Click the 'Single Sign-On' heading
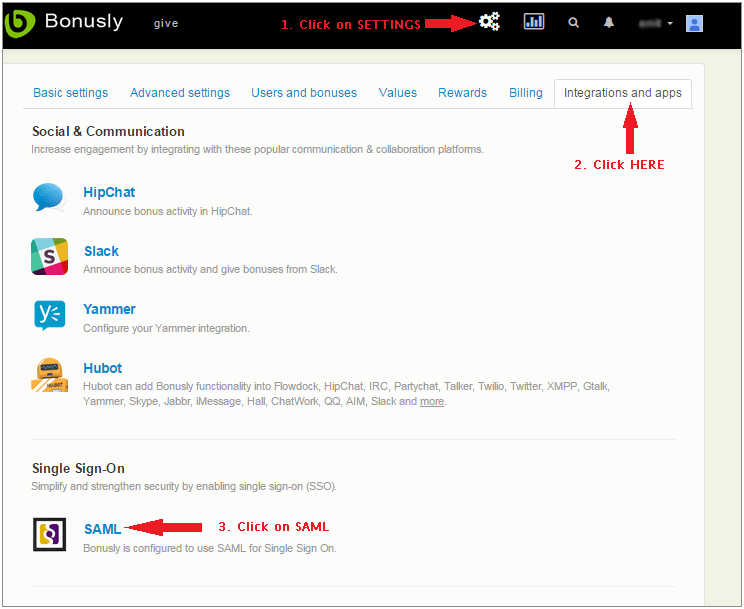 coord(78,468)
